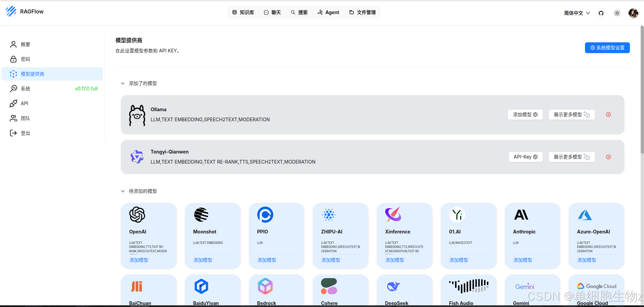Click the 系统模型设置 button
Screen dimensions: 644x307
coord(607,48)
